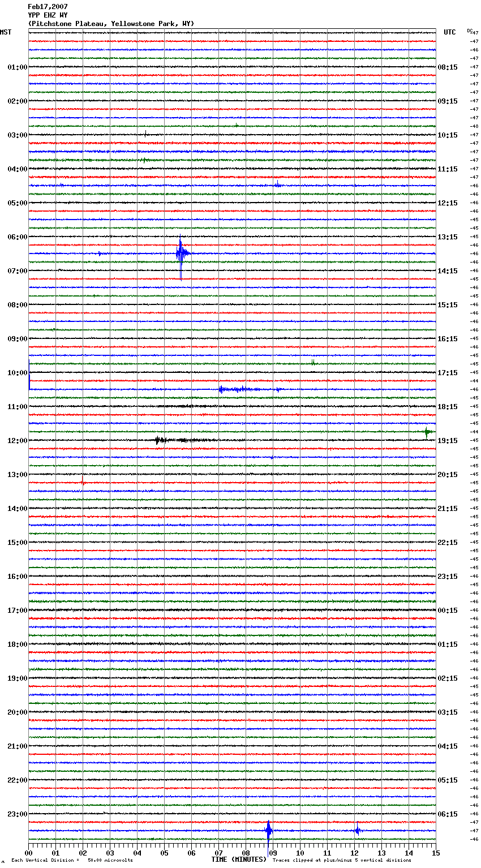The image size is (481, 868).
Task: Click the 00:15 UTC time label
Action: [x=448, y=611]
